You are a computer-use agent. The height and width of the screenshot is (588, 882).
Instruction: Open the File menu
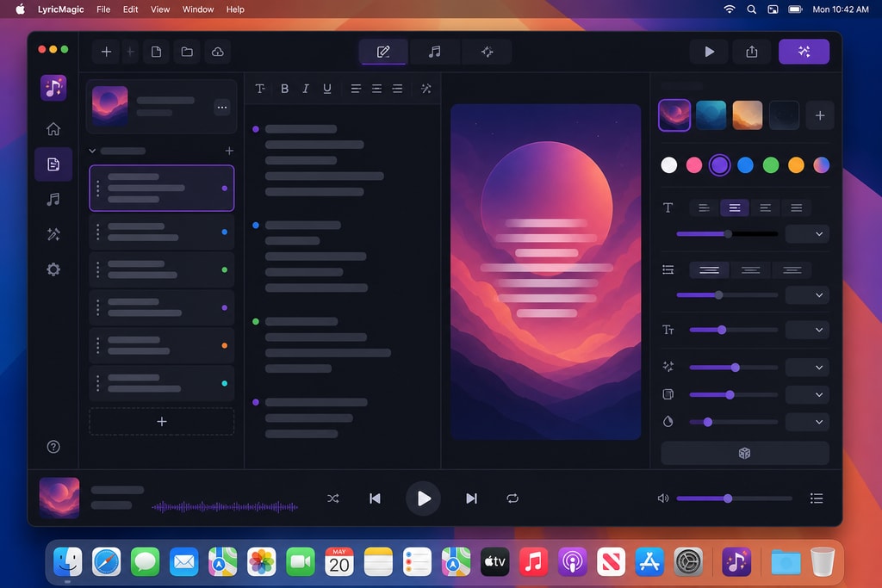point(103,9)
